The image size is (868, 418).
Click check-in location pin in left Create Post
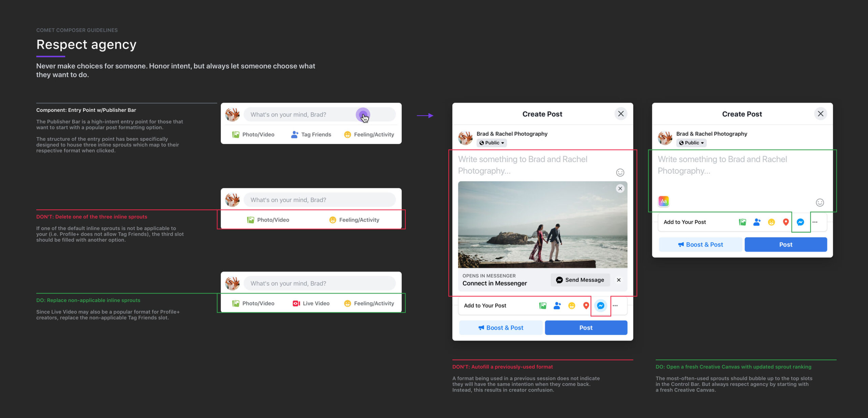pyautogui.click(x=586, y=305)
